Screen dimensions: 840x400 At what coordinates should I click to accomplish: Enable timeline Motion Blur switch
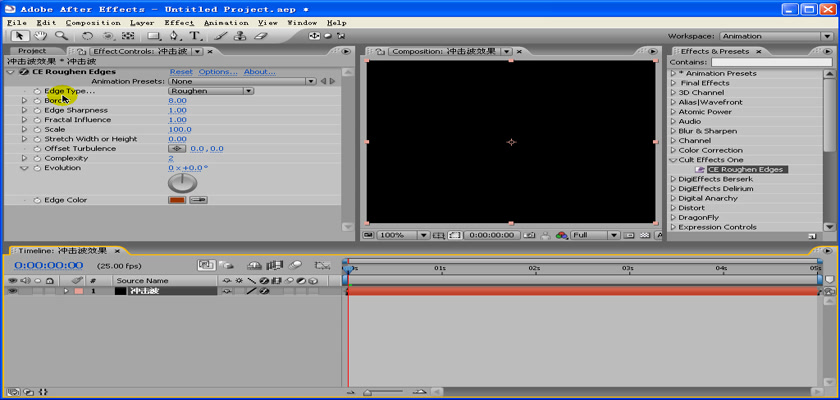(295, 265)
